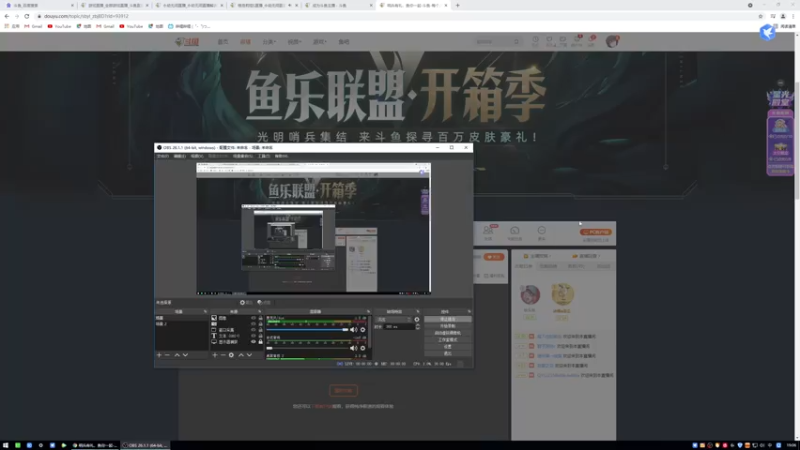Open the OBS 视图 (View) menu
Viewport: 800px width, 450px height.
pos(197,156)
